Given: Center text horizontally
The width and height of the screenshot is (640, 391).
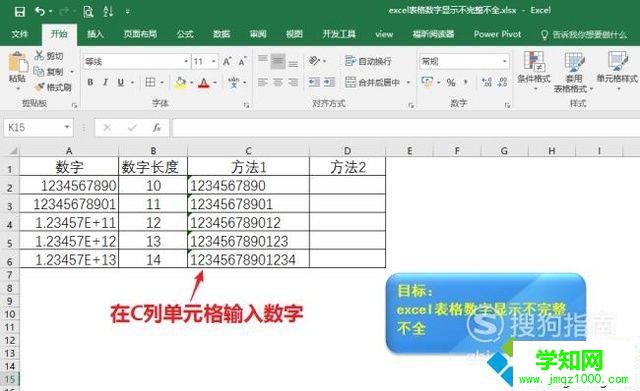Looking at the screenshot, I should [278, 82].
